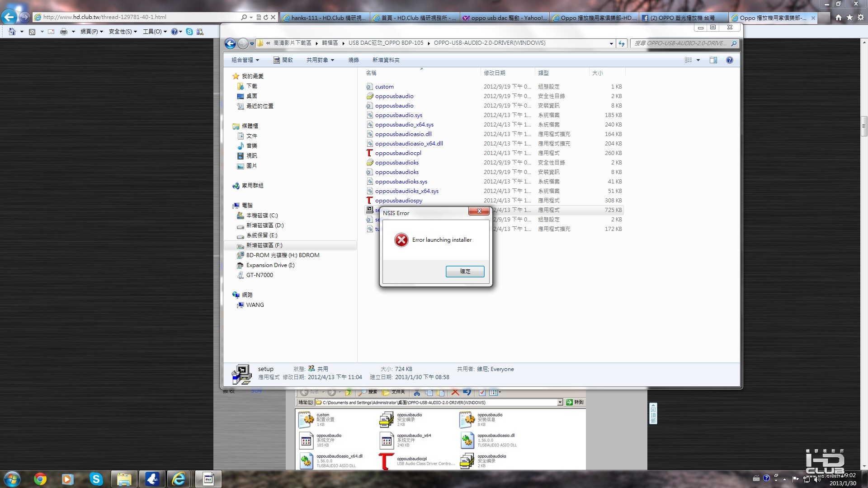The width and height of the screenshot is (868, 488).
Task: Click the 新增資料夾 new folder button
Action: click(x=386, y=60)
